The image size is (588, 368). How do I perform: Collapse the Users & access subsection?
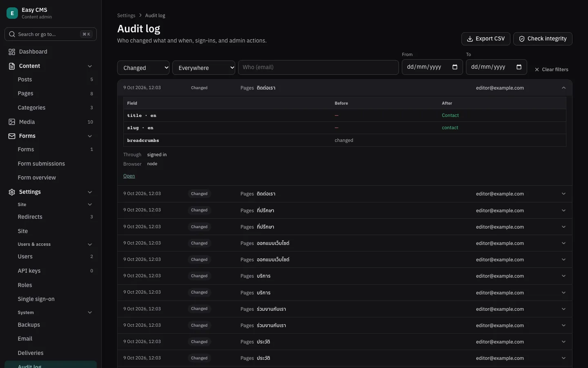pos(90,245)
